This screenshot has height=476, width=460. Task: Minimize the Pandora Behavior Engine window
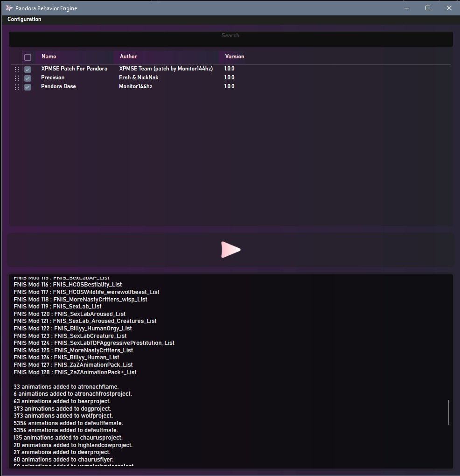407,8
